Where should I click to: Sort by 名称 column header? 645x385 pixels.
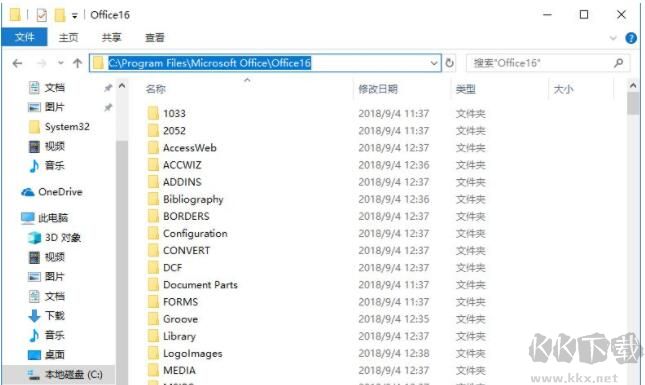155,89
